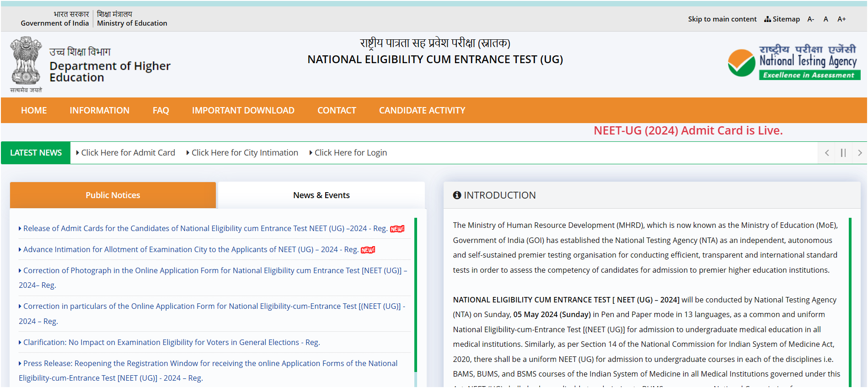This screenshot has height=388, width=868.
Task: Open the Sitemap link
Action: pyautogui.click(x=782, y=19)
